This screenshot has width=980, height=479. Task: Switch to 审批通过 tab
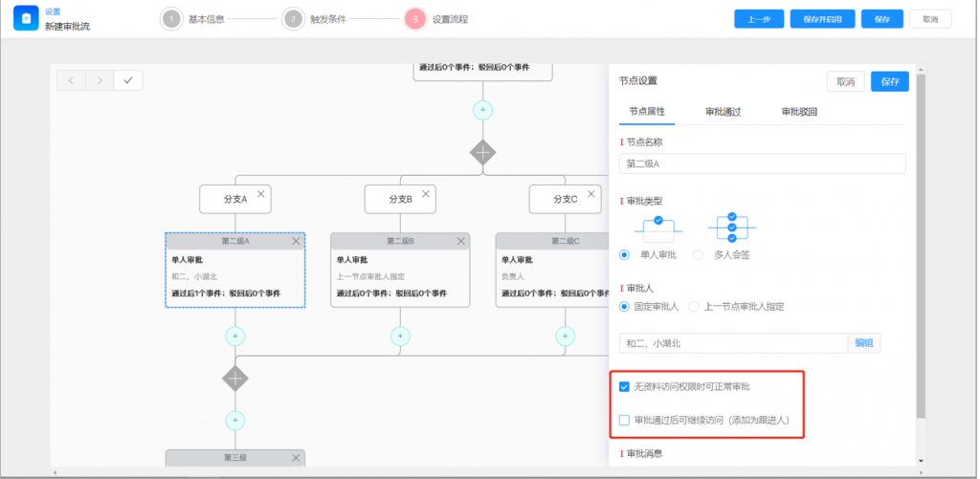coord(723,112)
